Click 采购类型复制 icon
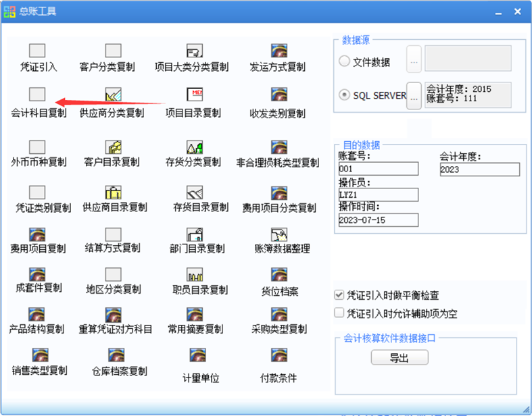This screenshot has width=532, height=416. click(279, 315)
